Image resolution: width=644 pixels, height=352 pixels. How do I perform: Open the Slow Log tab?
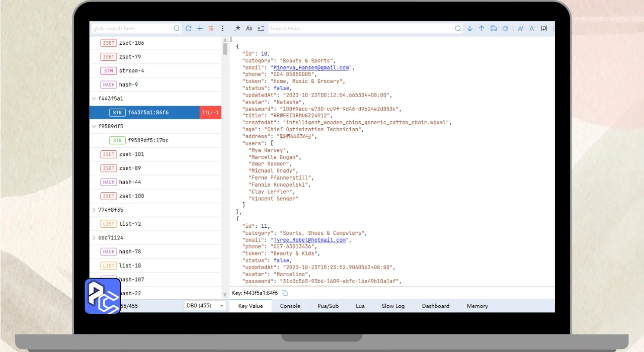(393, 306)
